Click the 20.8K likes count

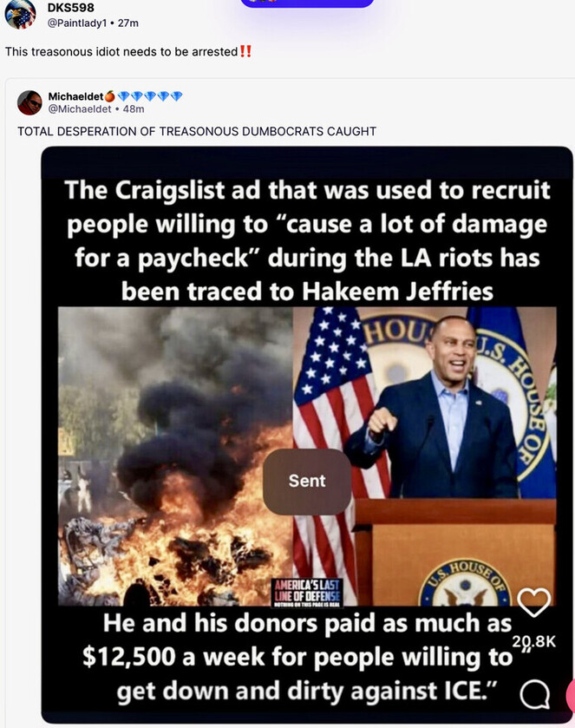tap(533, 641)
